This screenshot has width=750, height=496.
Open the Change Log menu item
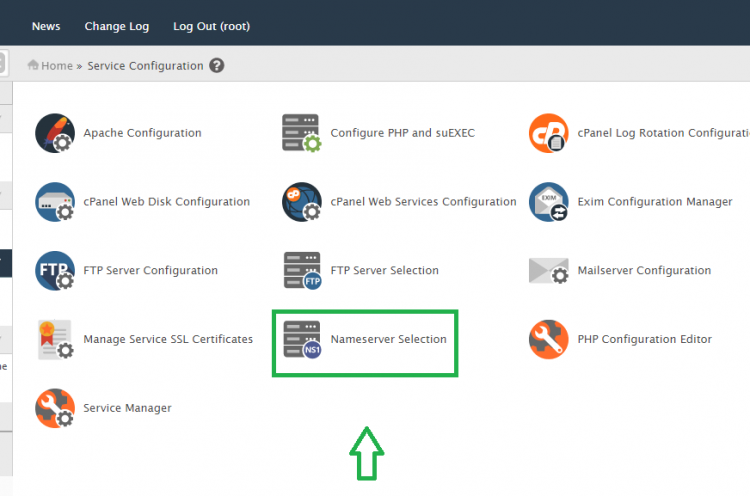tap(117, 26)
